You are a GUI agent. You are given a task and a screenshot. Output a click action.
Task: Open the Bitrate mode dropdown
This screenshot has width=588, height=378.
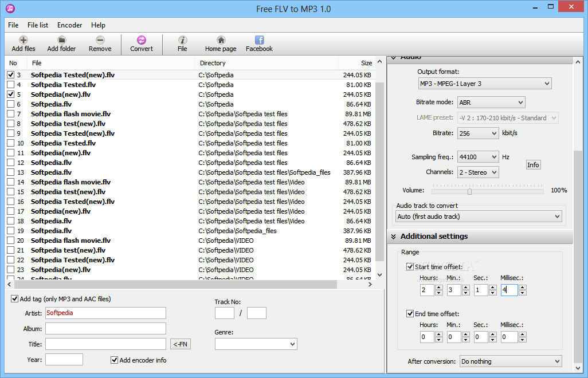tap(491, 103)
